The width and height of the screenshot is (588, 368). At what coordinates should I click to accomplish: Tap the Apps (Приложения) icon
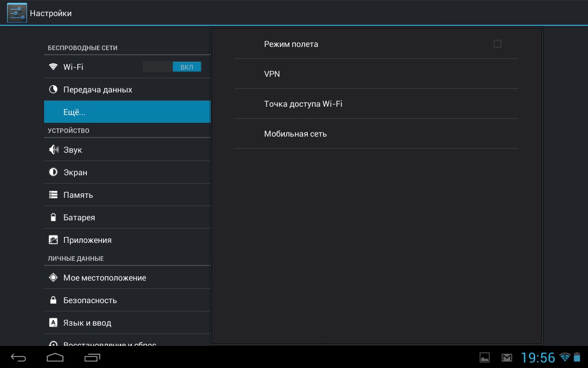click(x=54, y=240)
